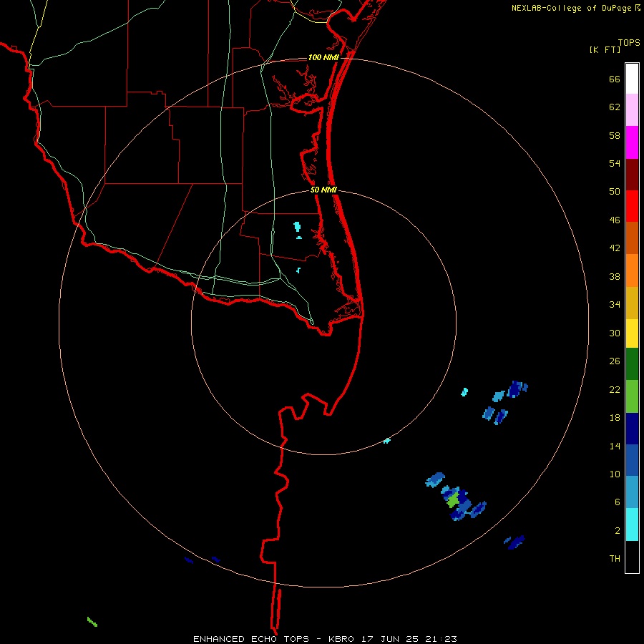Viewport: 644px width, 644px height.
Task: Click the legend value '14'
Action: coord(615,446)
